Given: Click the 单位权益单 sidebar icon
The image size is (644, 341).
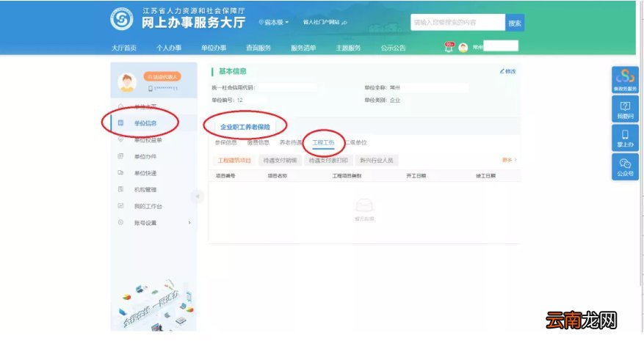Looking at the screenshot, I should pos(120,139).
